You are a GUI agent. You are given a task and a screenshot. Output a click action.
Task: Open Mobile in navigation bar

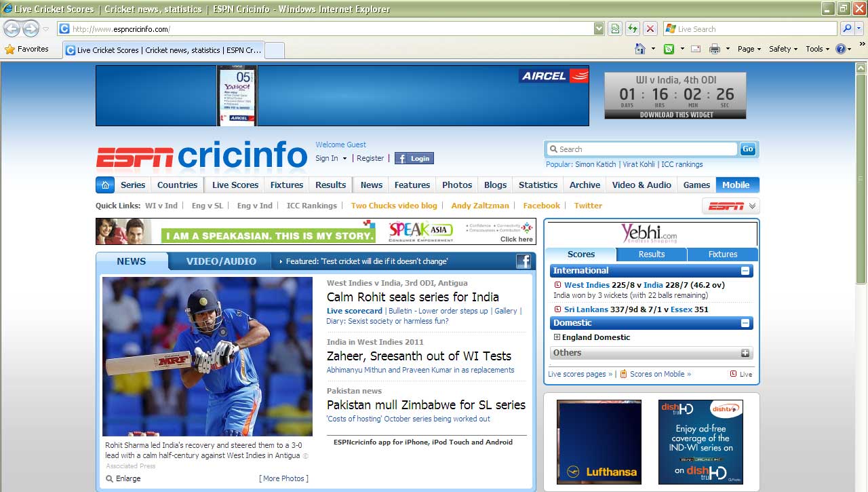(x=736, y=185)
